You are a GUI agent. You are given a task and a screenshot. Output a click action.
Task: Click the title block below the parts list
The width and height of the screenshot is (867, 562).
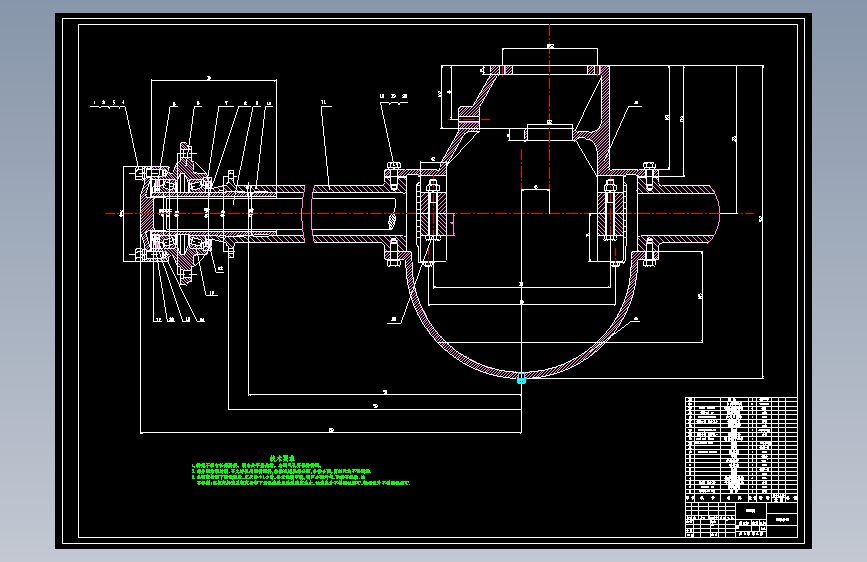point(741,519)
